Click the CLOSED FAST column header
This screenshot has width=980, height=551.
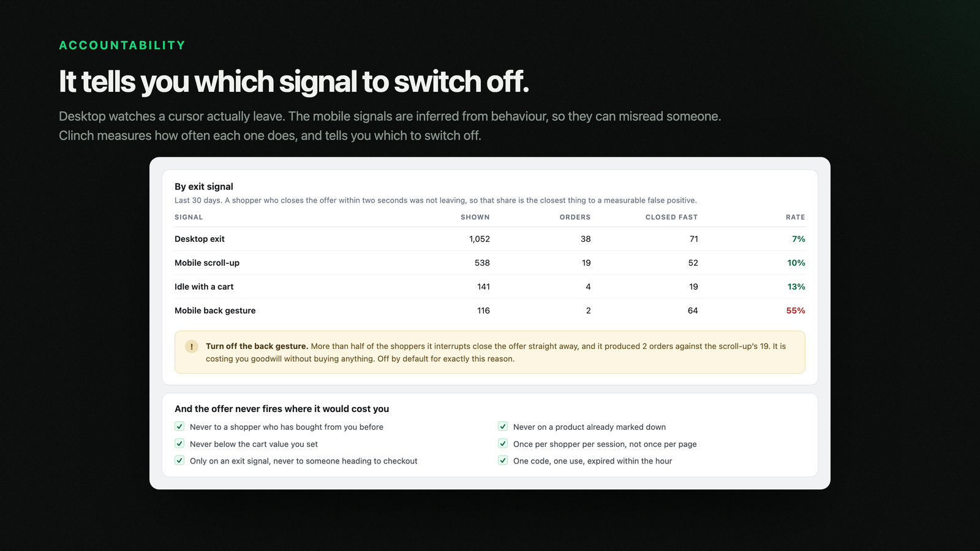click(671, 217)
